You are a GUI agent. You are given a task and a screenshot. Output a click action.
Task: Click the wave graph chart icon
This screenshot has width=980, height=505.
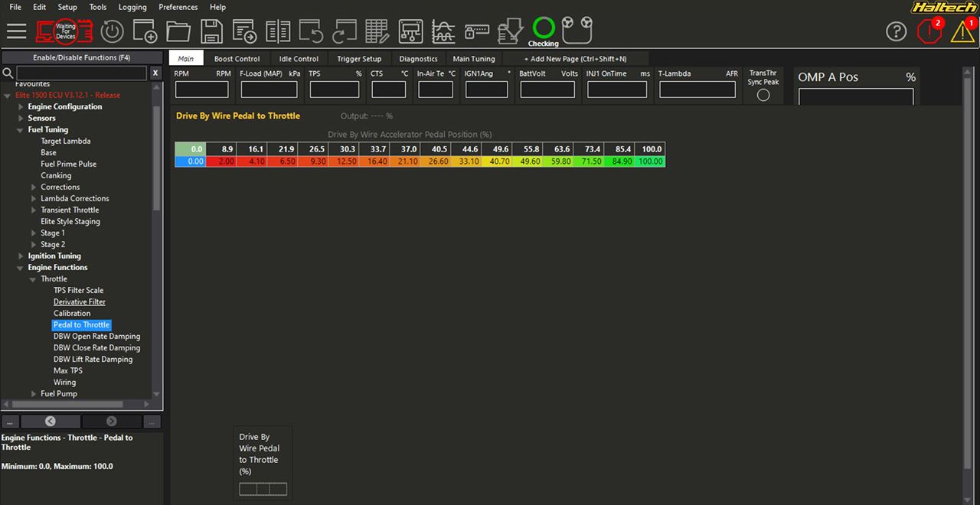pyautogui.click(x=443, y=31)
